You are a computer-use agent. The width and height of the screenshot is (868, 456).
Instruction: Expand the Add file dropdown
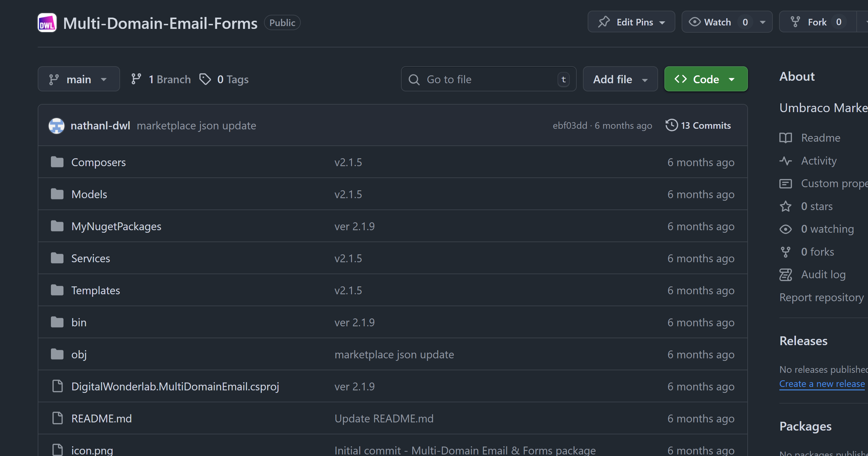620,79
